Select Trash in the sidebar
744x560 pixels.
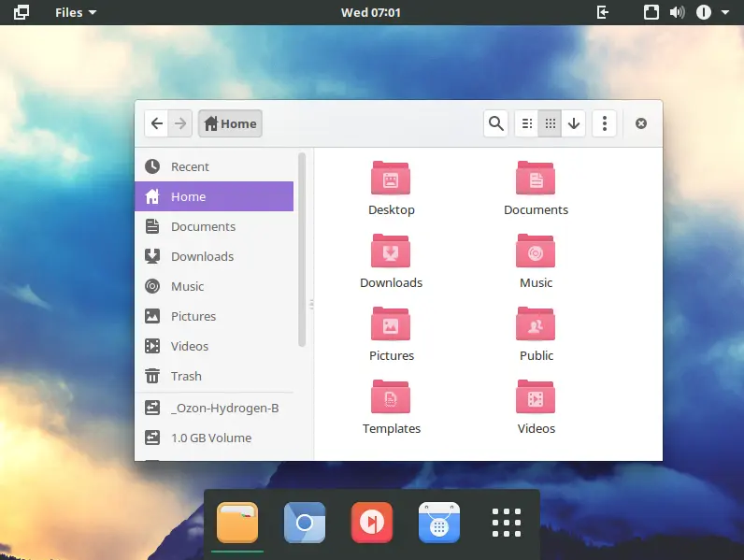[x=186, y=376]
